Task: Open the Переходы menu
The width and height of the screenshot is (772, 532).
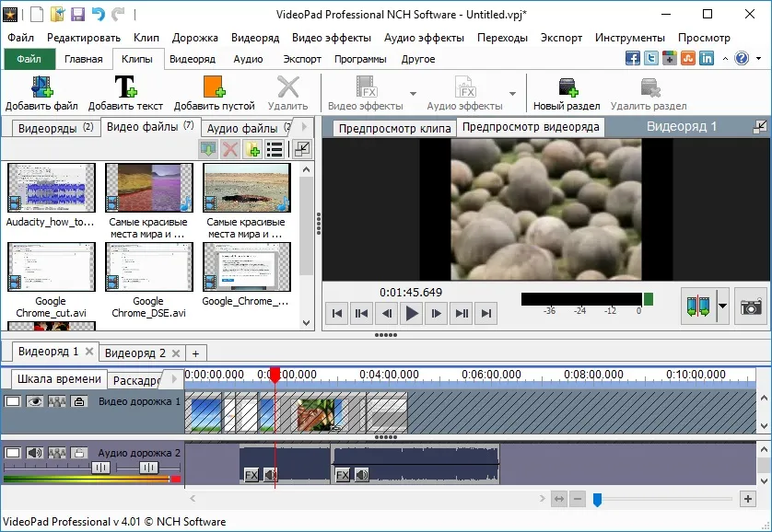Action: (x=502, y=38)
